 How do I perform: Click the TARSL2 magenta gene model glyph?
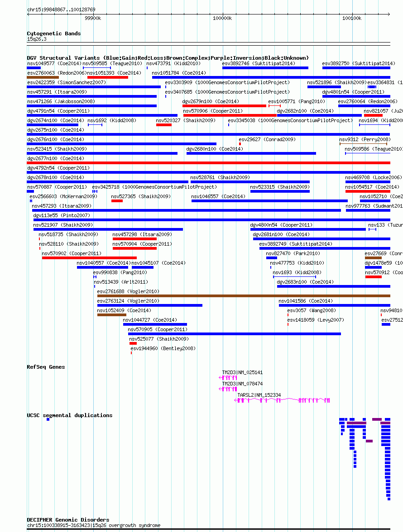click(x=282, y=400)
